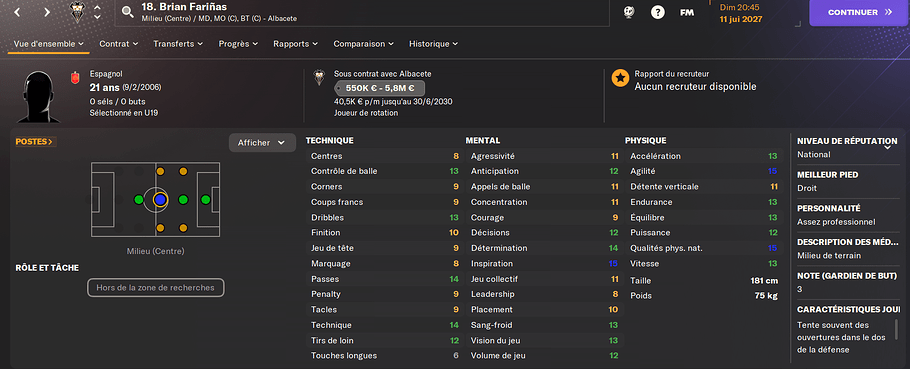This screenshot has height=369, width=910.
Task: Click the Albacete club crest in top bar
Action: [x=77, y=12]
